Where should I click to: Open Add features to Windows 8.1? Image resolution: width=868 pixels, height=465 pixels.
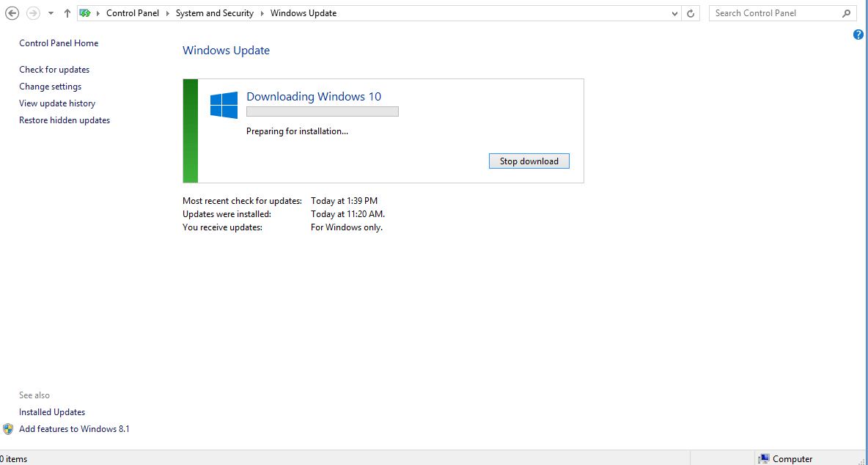pyautogui.click(x=74, y=429)
